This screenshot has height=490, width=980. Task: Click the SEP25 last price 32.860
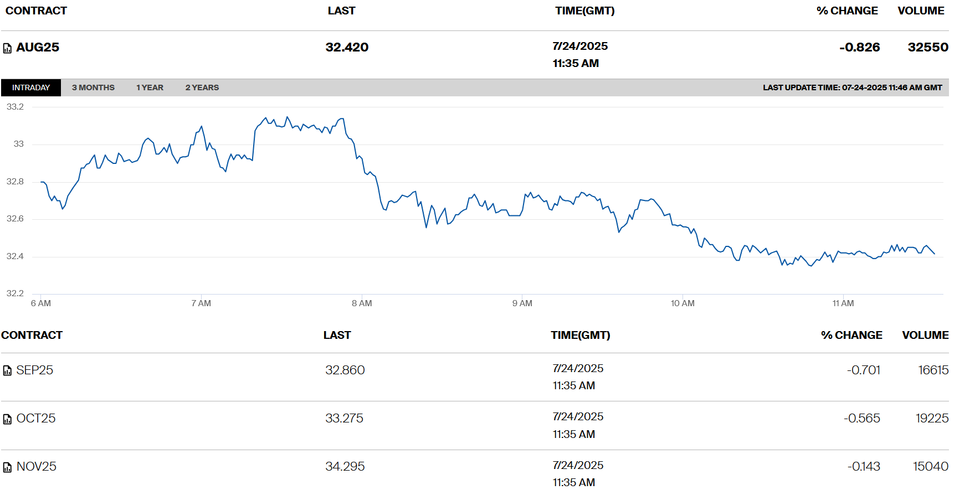pyautogui.click(x=345, y=370)
